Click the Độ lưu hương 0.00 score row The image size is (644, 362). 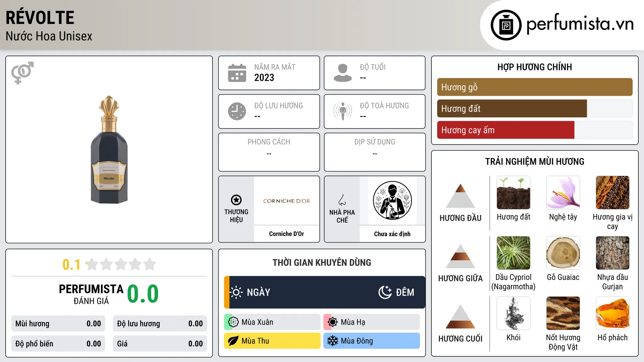(x=160, y=324)
